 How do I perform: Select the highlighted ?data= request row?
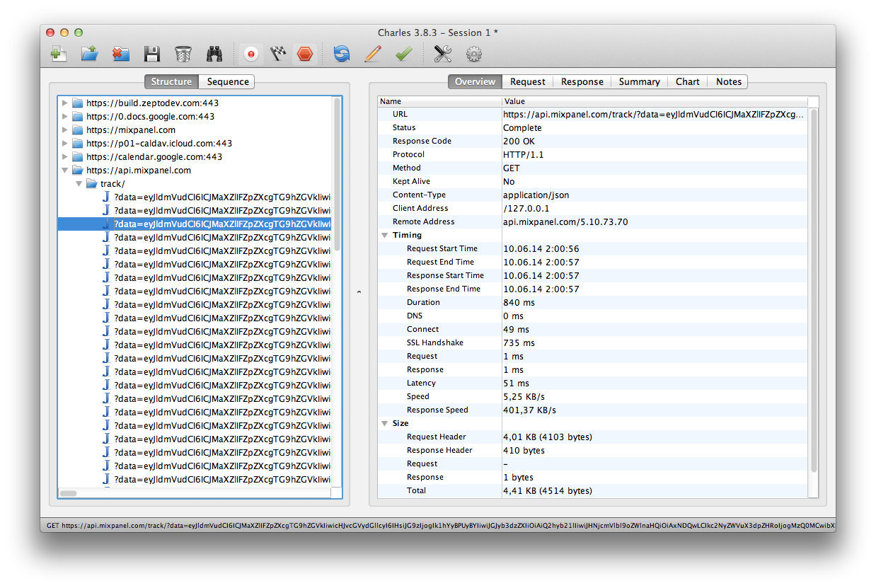195,224
